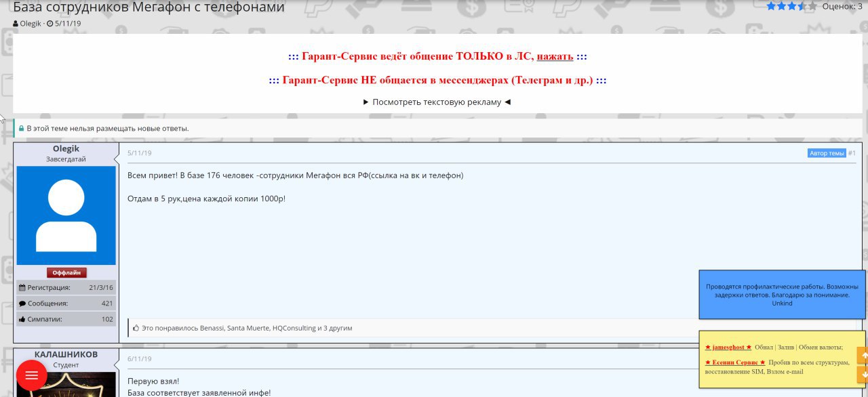
Task: Click the reply text 'Первую взял!'
Action: [x=153, y=381]
